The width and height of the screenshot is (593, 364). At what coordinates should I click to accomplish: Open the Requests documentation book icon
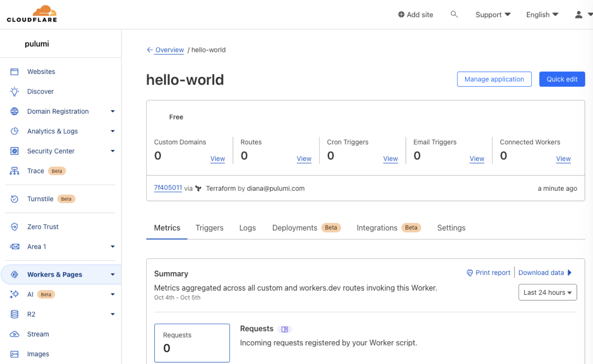click(284, 329)
